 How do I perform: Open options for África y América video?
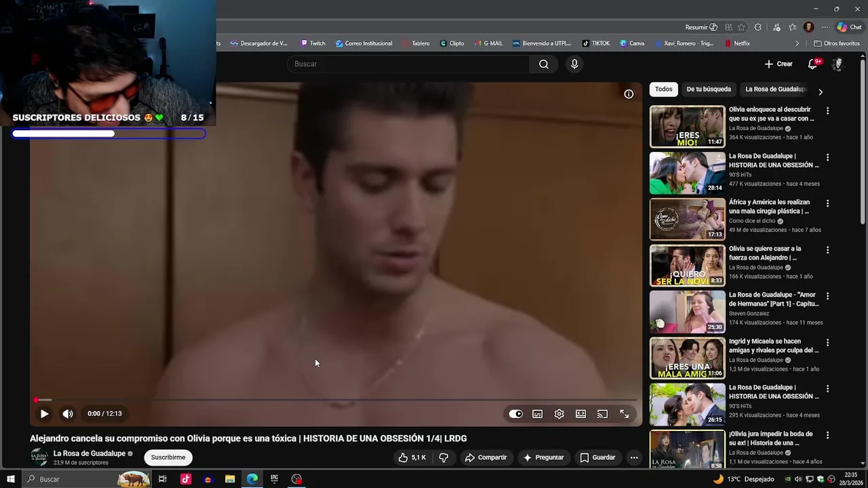coord(827,203)
